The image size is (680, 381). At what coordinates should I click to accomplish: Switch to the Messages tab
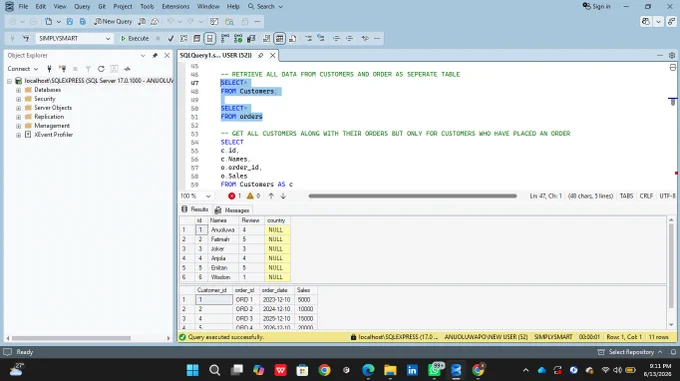tap(232, 210)
